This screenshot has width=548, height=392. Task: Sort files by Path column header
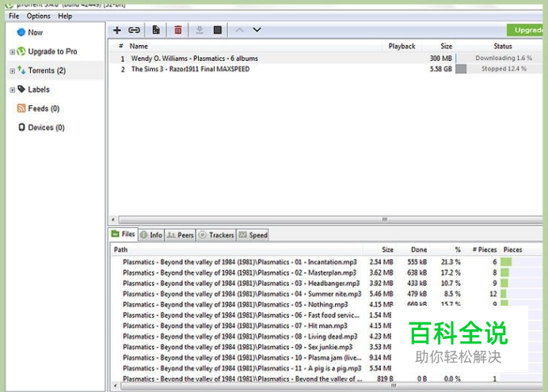(120, 249)
